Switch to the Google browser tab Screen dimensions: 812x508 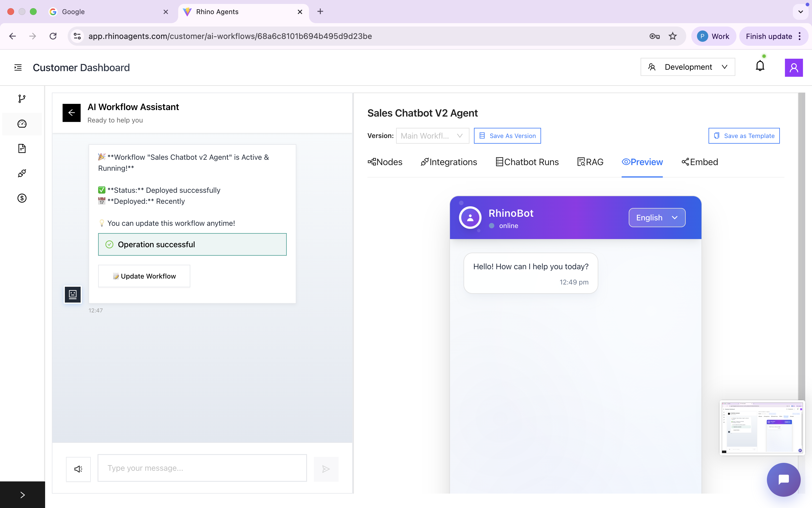tap(109, 12)
